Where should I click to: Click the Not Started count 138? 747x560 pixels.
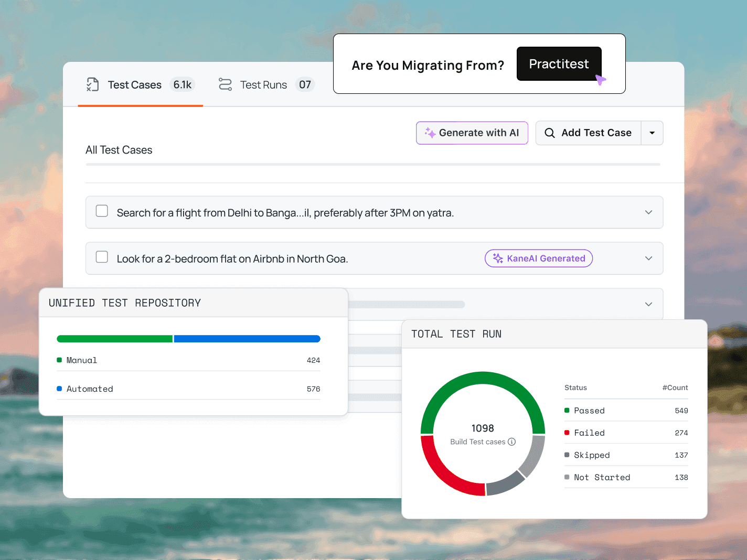coord(681,477)
